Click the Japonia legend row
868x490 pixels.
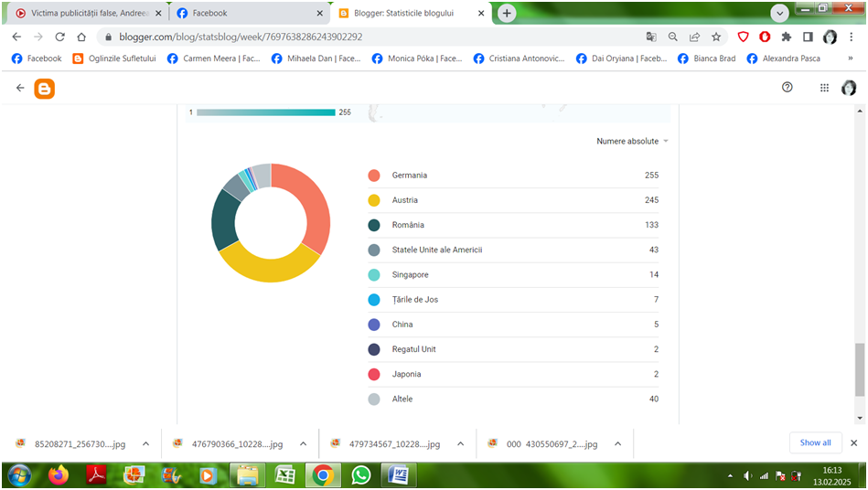click(x=513, y=375)
